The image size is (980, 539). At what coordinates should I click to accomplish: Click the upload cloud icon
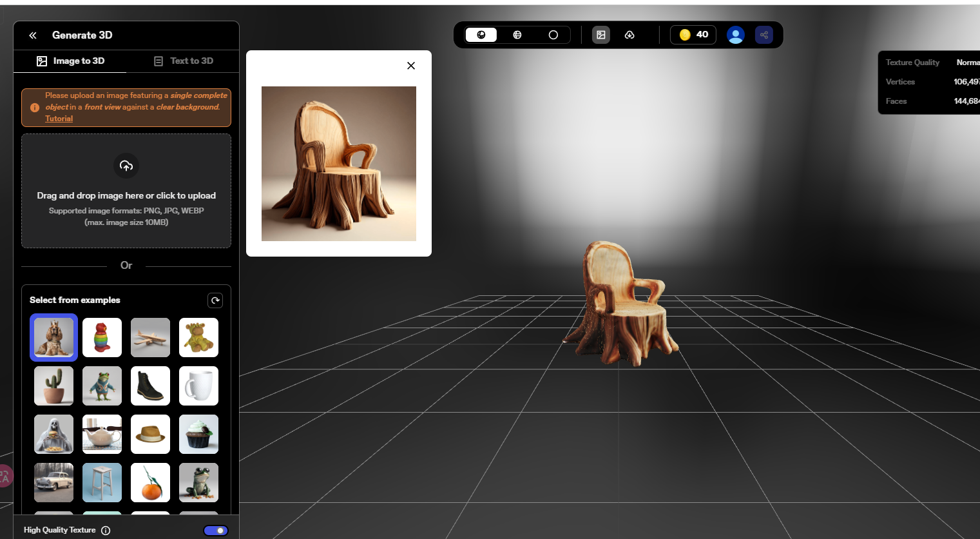[126, 166]
